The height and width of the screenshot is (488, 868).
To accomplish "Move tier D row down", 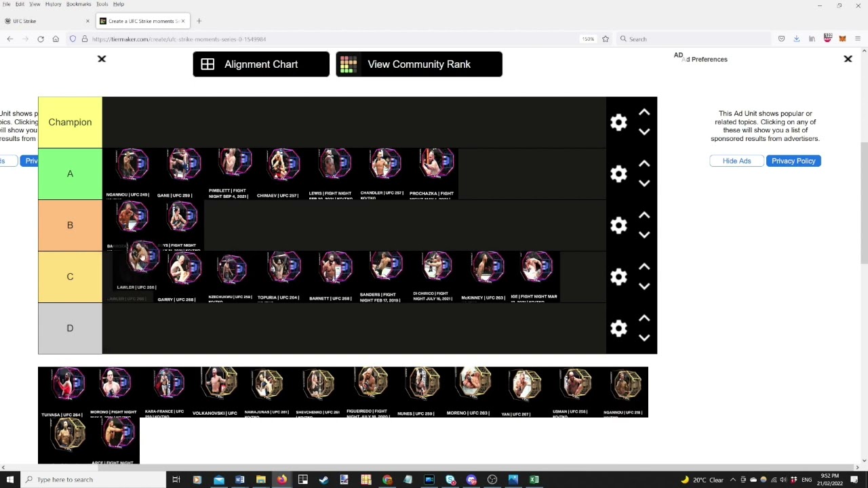I will (644, 338).
